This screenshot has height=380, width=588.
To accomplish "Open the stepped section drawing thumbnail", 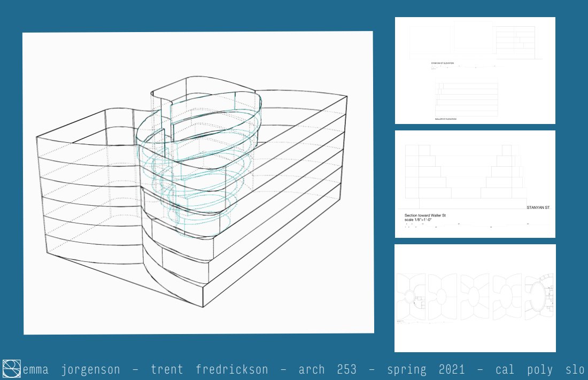I will (475, 184).
